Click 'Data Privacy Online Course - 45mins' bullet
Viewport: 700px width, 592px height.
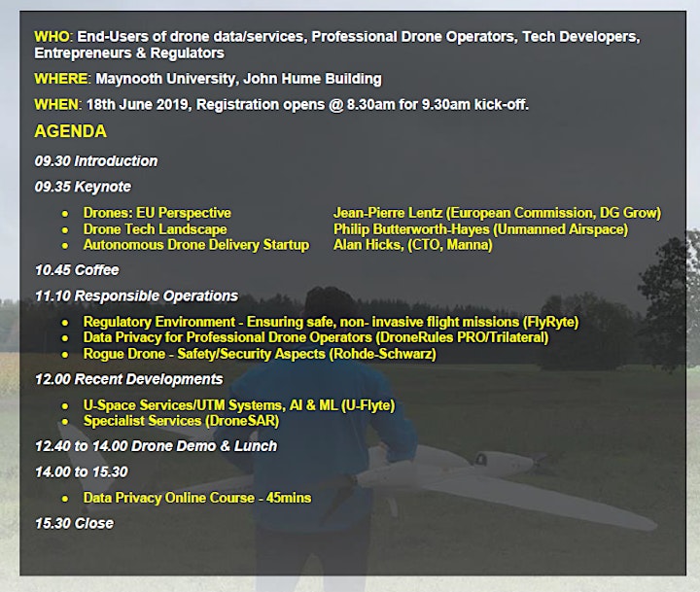pos(197,498)
